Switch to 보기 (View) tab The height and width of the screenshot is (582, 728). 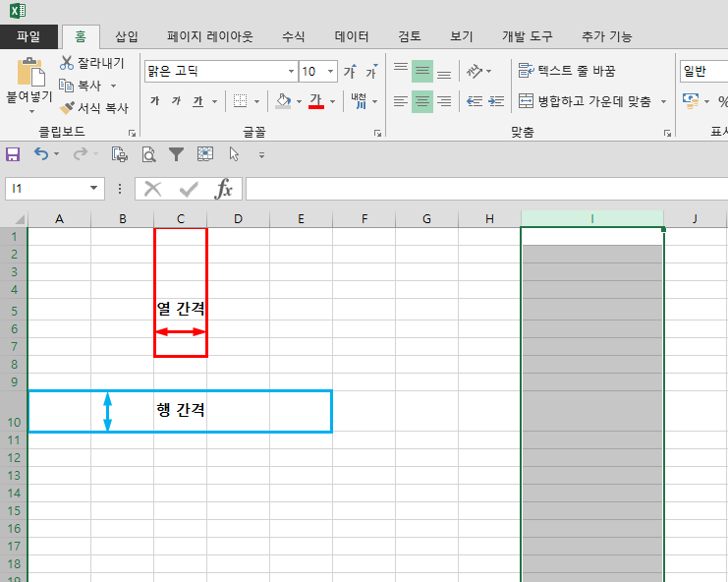(462, 36)
